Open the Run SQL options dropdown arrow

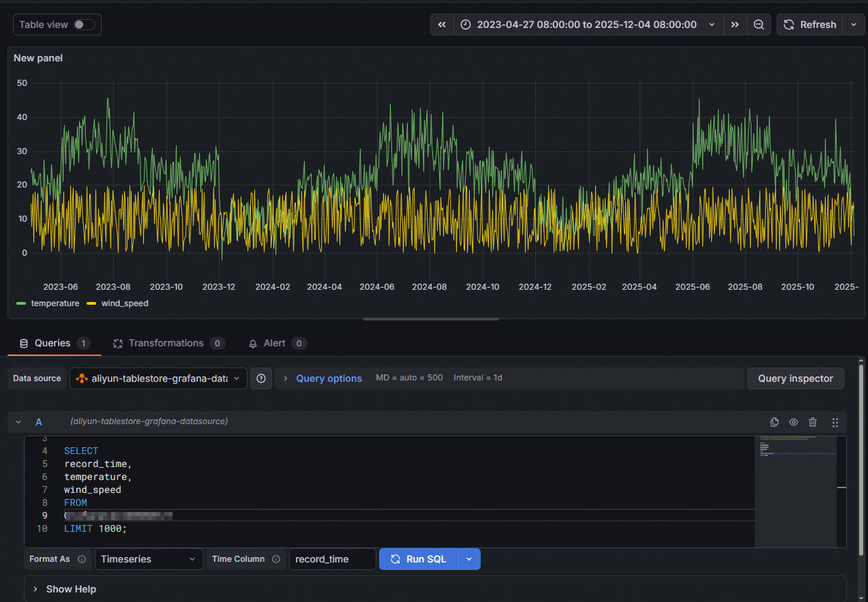[469, 559]
